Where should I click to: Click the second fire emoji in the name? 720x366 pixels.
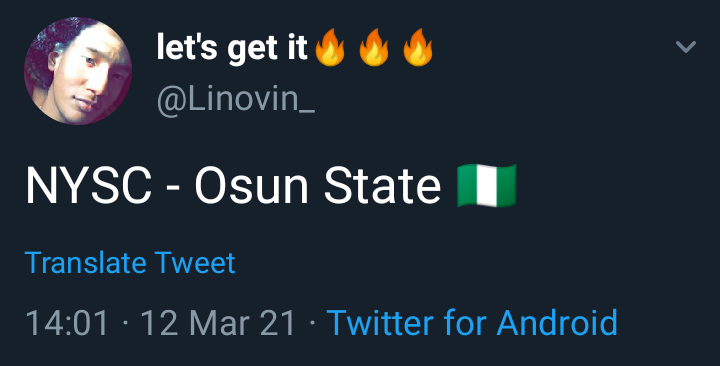(374, 47)
